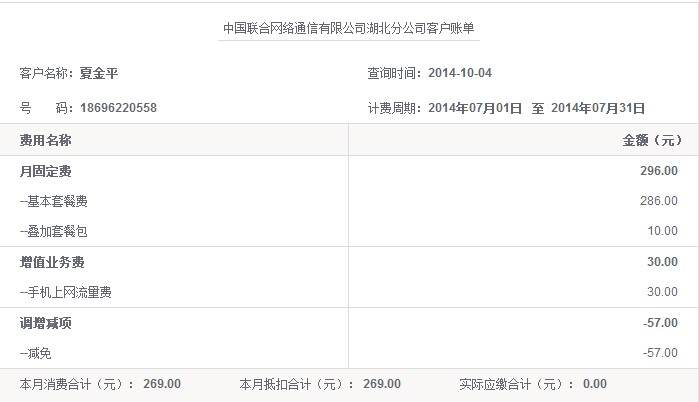Click the 金额（元） column header
This screenshot has width=699, height=402.
[x=652, y=141]
